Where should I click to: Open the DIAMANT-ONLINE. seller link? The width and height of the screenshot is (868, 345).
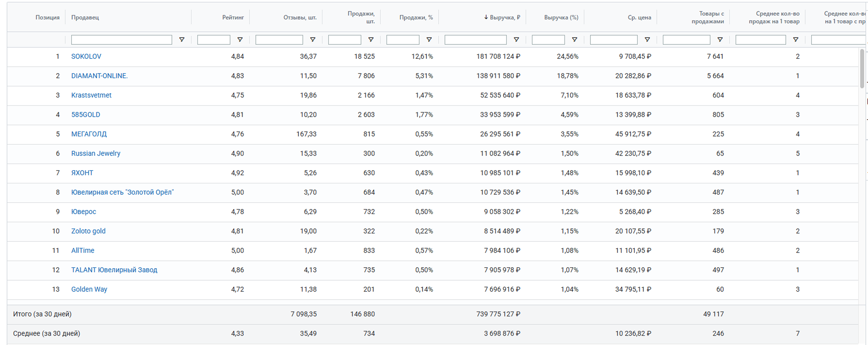point(99,76)
